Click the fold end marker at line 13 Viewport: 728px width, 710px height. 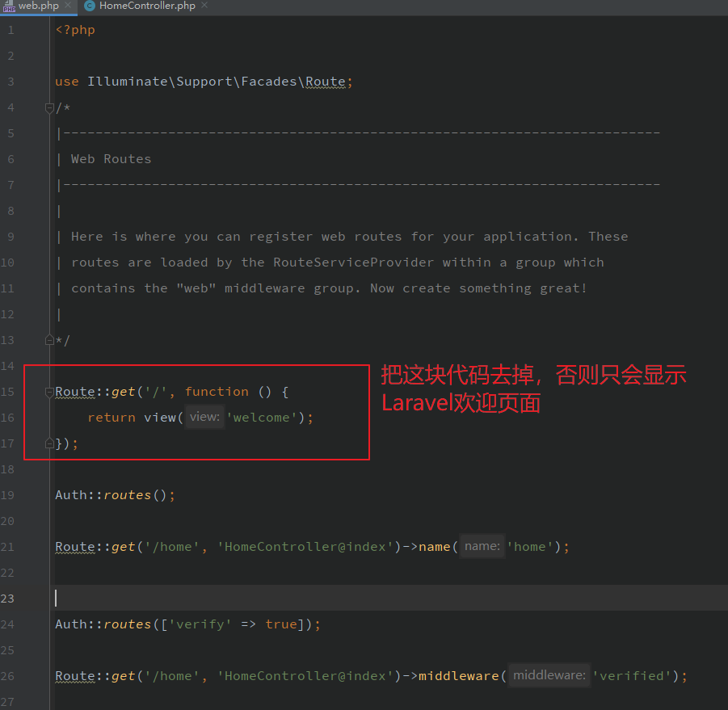coord(50,340)
